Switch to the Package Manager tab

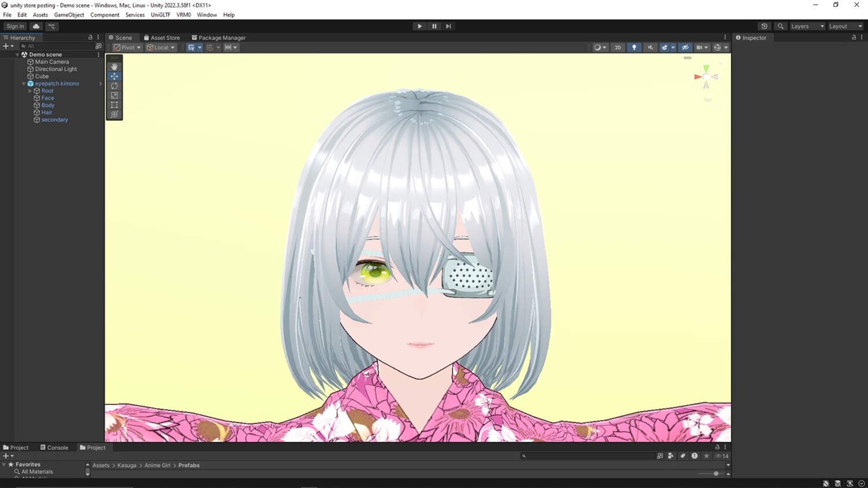[219, 38]
